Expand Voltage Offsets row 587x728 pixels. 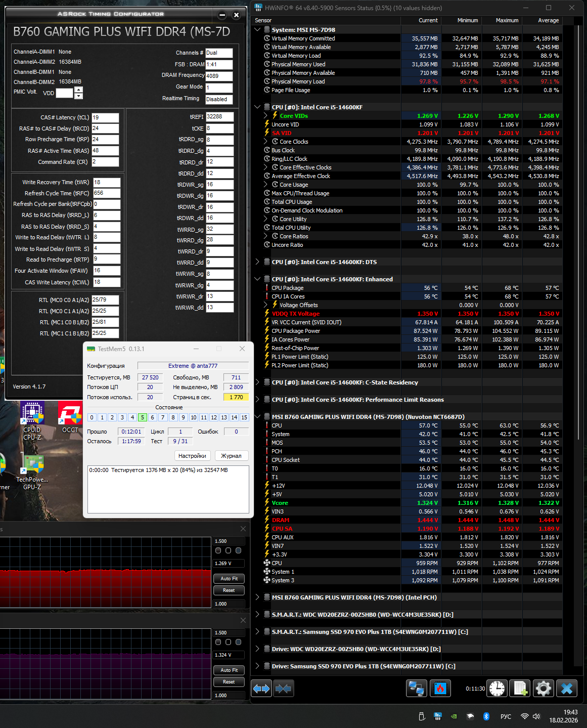[266, 305]
